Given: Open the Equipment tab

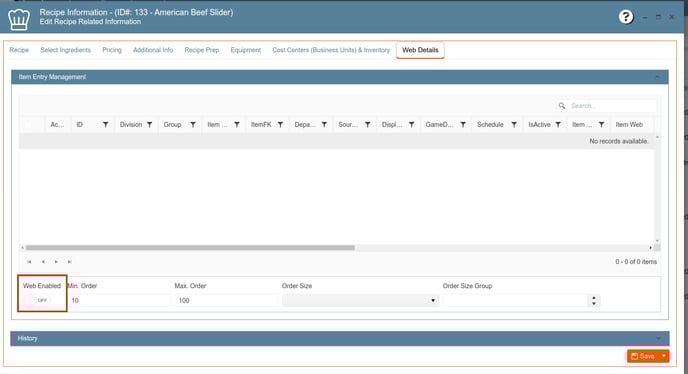Looking at the screenshot, I should coord(246,50).
